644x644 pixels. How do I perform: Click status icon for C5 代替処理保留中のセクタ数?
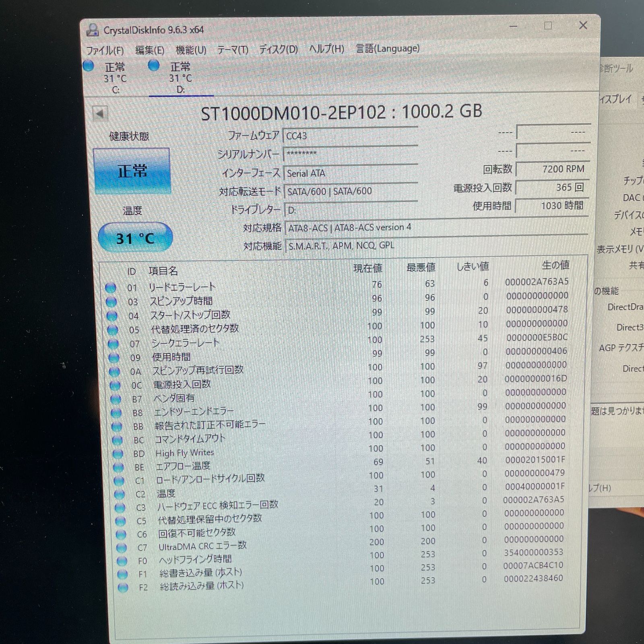click(x=120, y=521)
